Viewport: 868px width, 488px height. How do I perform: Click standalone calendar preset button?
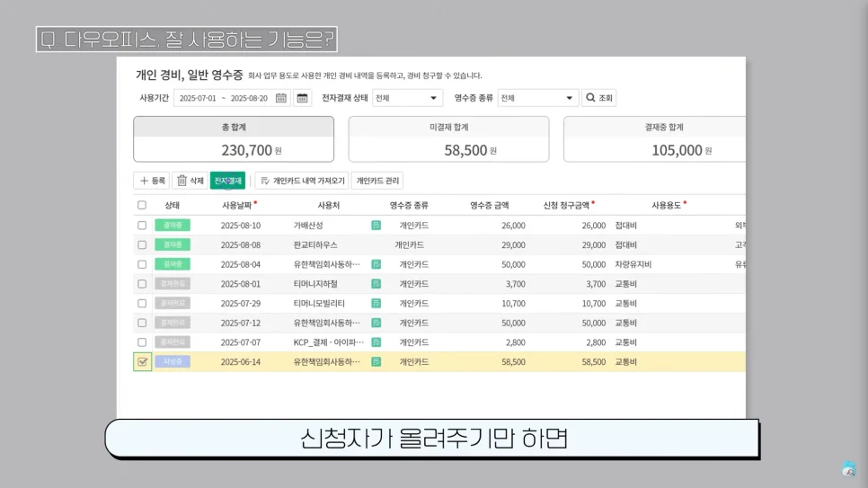[x=302, y=98]
